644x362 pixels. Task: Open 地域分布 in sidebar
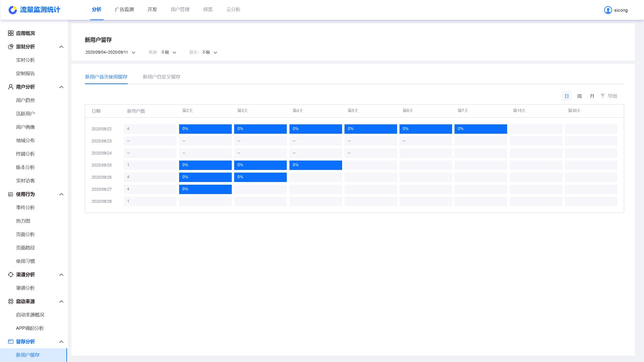(x=25, y=140)
